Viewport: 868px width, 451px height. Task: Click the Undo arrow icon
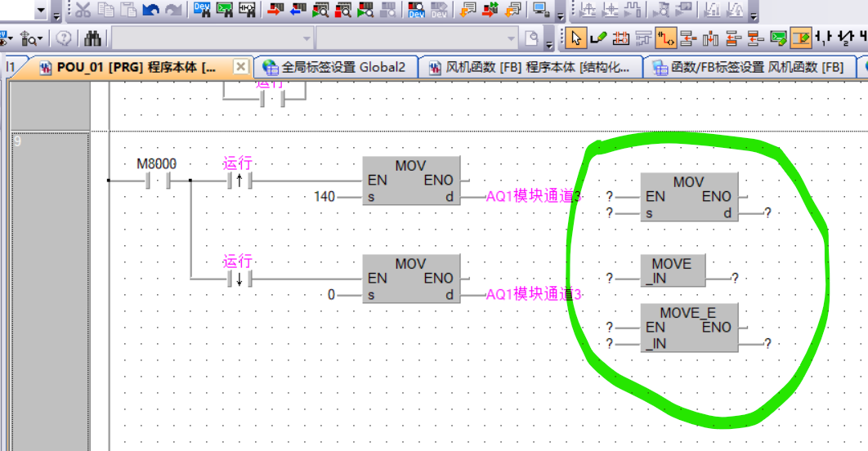tap(150, 10)
